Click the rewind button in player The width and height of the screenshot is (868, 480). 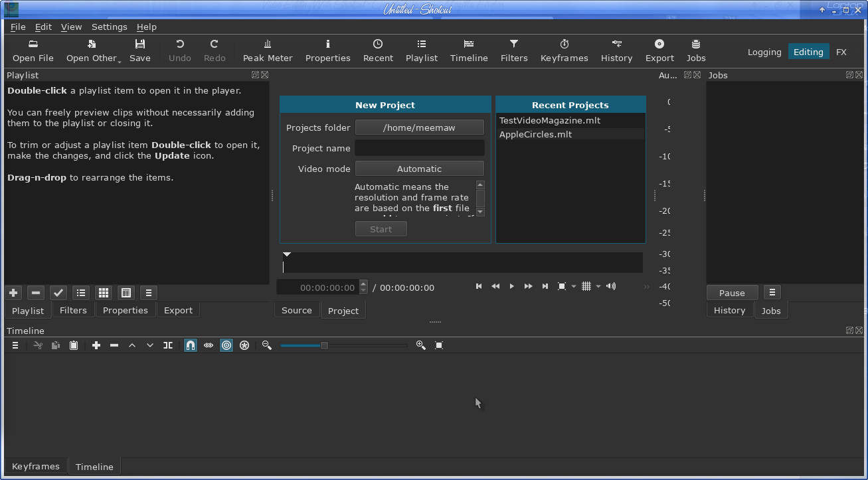(x=495, y=286)
